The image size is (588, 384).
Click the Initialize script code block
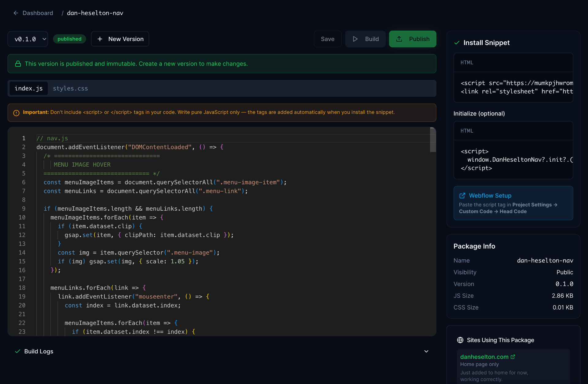point(513,160)
